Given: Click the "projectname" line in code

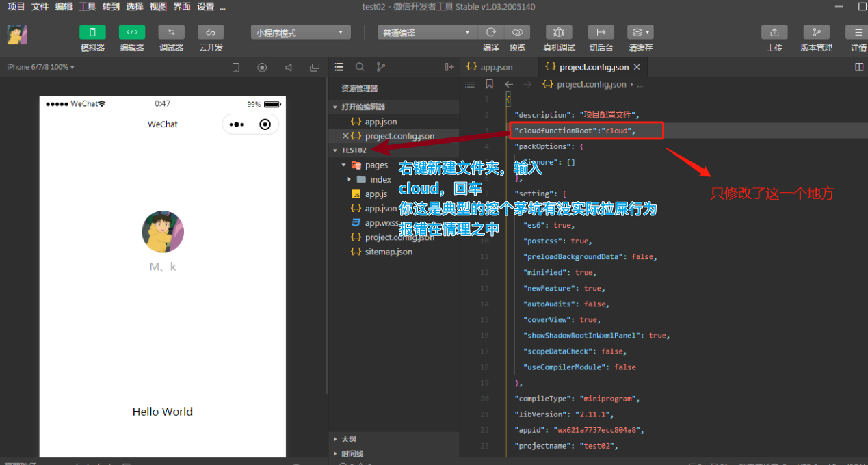Looking at the screenshot, I should pos(566,445).
